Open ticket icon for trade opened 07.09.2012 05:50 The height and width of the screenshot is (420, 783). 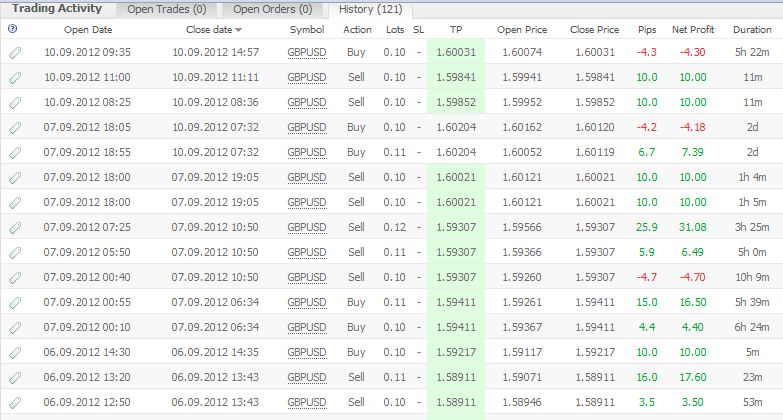pyautogui.click(x=15, y=252)
